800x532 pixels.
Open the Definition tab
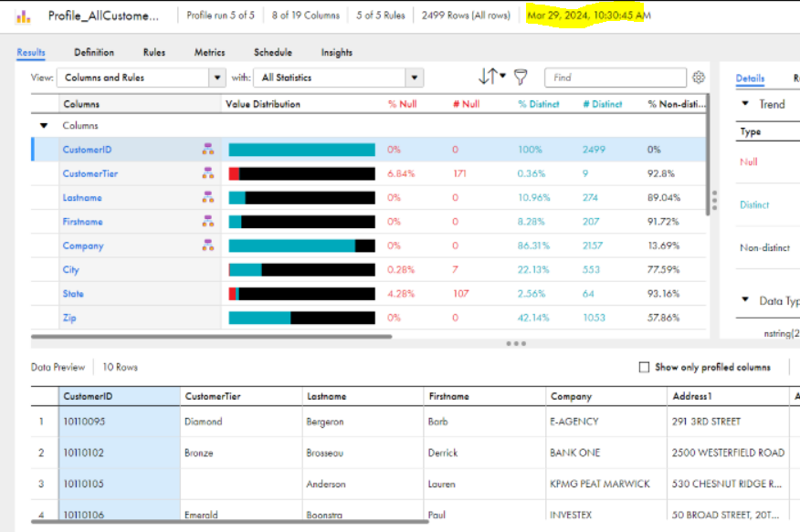click(94, 53)
